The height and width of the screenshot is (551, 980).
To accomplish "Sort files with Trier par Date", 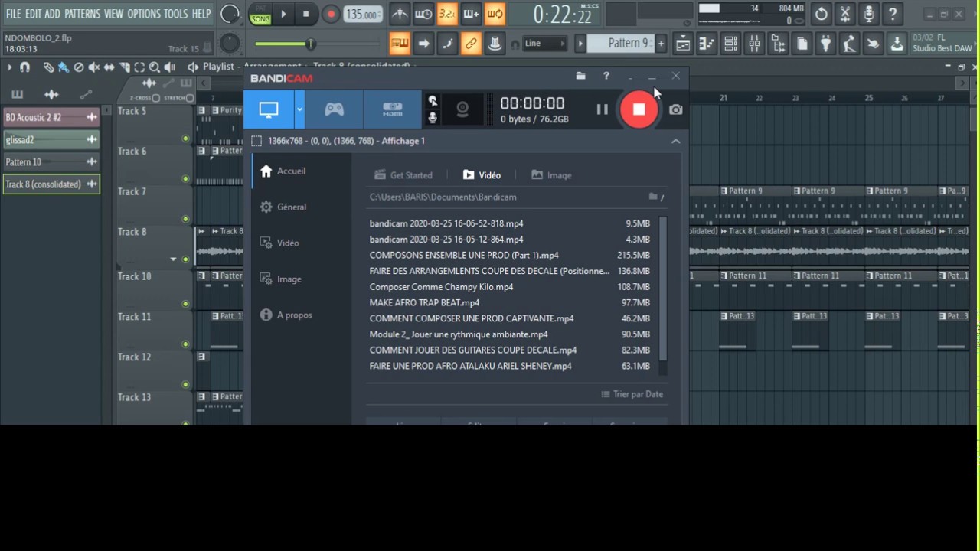I will (x=632, y=394).
